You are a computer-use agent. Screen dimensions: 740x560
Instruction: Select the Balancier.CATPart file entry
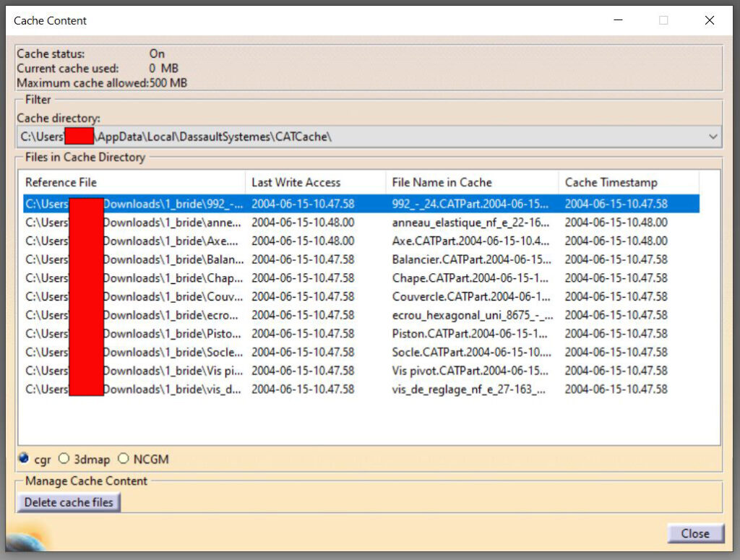[x=470, y=259]
